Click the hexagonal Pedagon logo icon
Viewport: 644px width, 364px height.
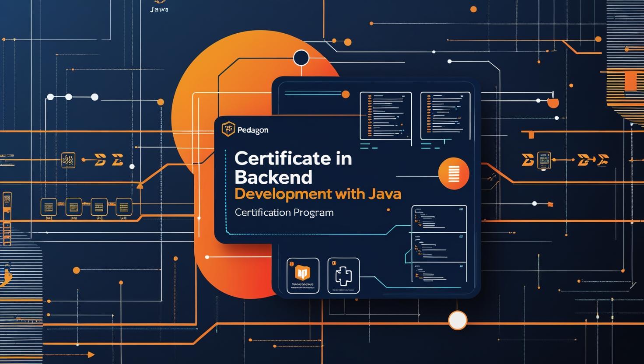(228, 129)
